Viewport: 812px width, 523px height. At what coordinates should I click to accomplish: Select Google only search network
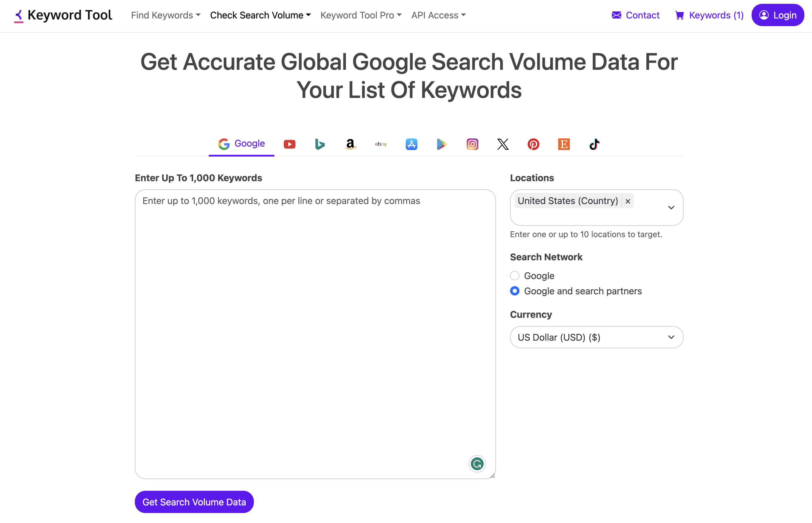(515, 275)
